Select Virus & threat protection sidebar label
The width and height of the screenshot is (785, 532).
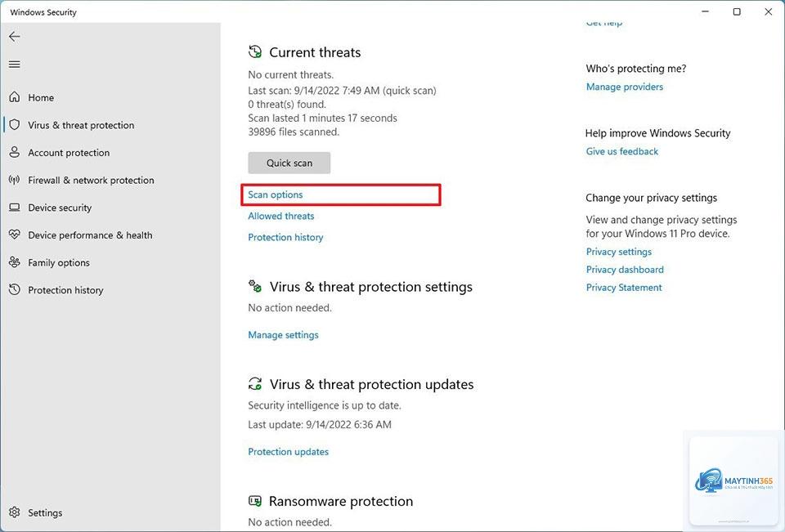tap(81, 125)
